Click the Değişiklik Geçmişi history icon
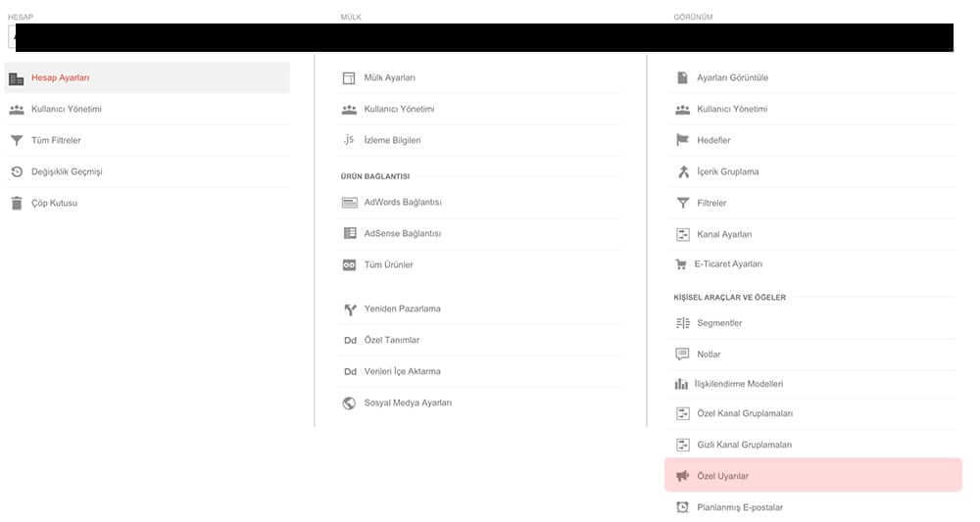This screenshot has height=522, width=980. [x=16, y=172]
